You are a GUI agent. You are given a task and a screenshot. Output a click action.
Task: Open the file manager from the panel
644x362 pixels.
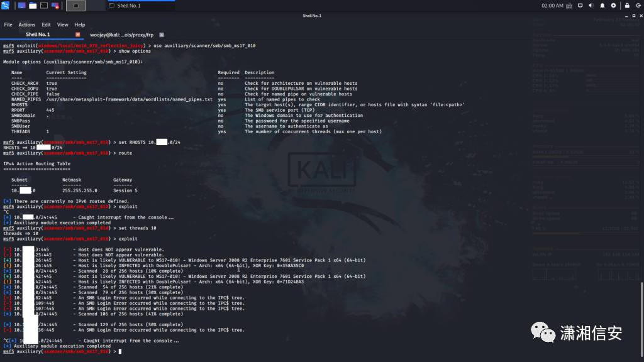click(33, 5)
